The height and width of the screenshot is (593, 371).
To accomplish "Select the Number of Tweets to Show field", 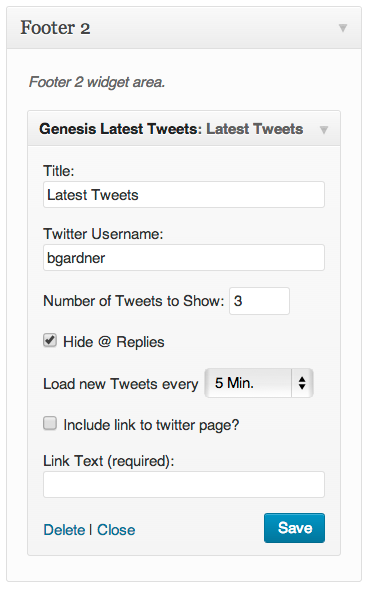I will [259, 301].
